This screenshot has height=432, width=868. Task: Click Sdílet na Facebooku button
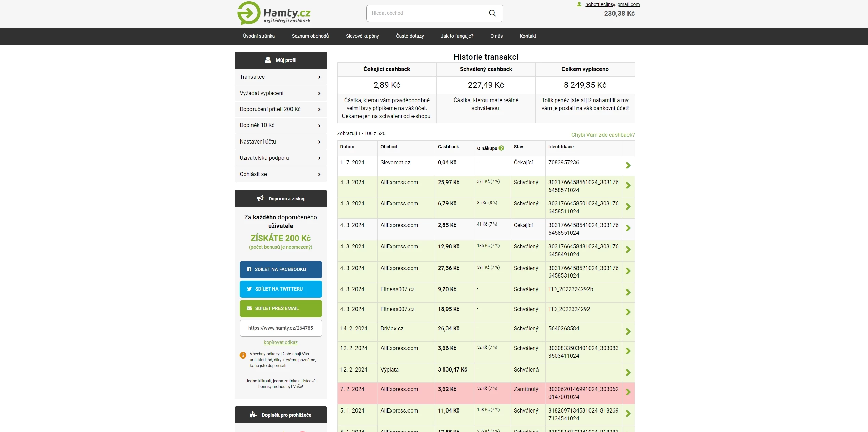pyautogui.click(x=281, y=269)
